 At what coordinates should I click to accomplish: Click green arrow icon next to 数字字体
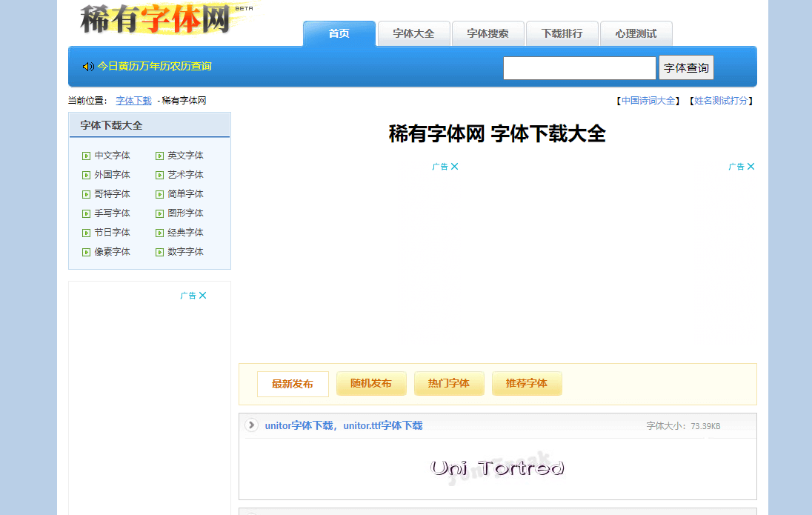tap(159, 253)
